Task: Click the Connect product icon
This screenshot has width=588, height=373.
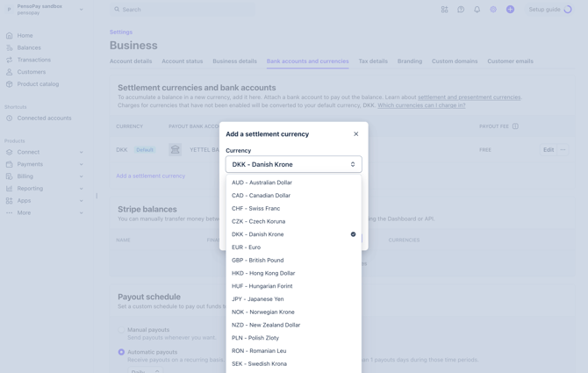Action: (x=10, y=152)
